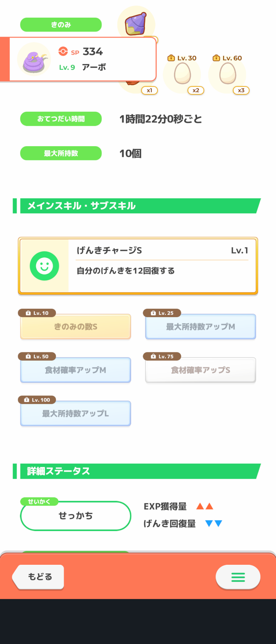This screenshot has width=276, height=644.
Task: Tap the locked Lv. 30 ingredient egg
Action: click(182, 73)
